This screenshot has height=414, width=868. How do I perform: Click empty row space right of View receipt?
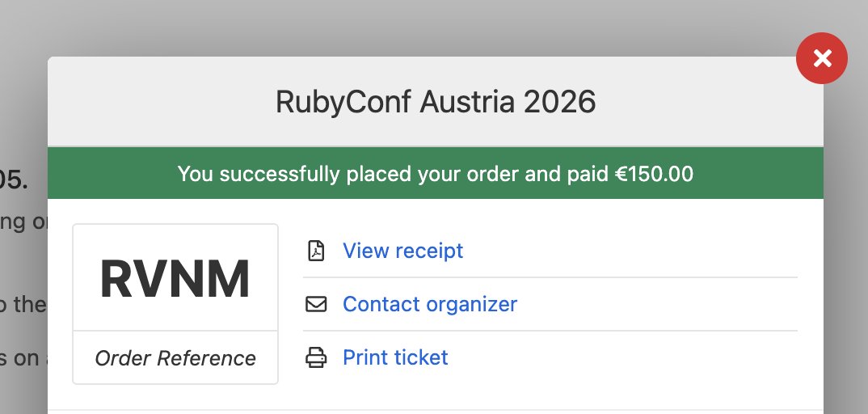point(630,250)
